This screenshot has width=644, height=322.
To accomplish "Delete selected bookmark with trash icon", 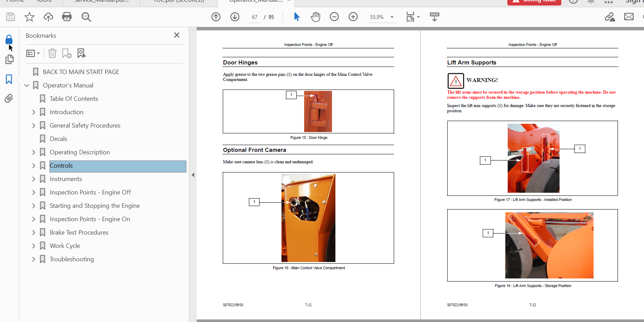I will [x=52, y=53].
